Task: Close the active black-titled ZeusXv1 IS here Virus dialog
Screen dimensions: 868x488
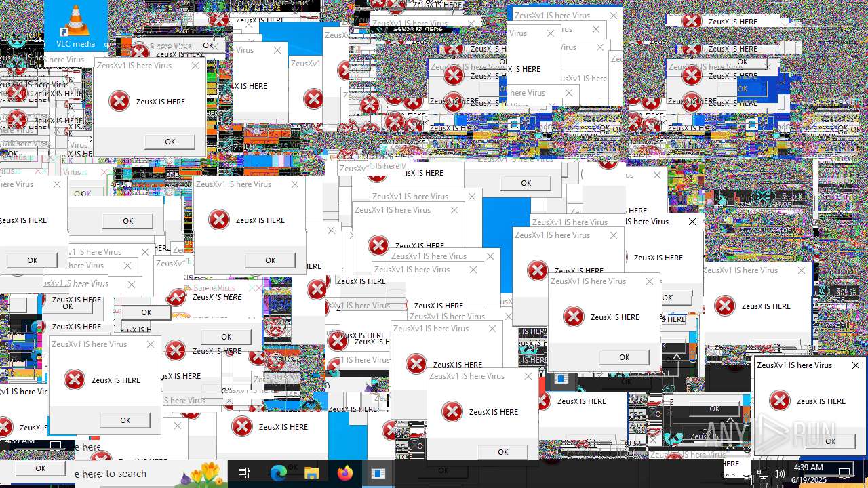Action: click(856, 365)
